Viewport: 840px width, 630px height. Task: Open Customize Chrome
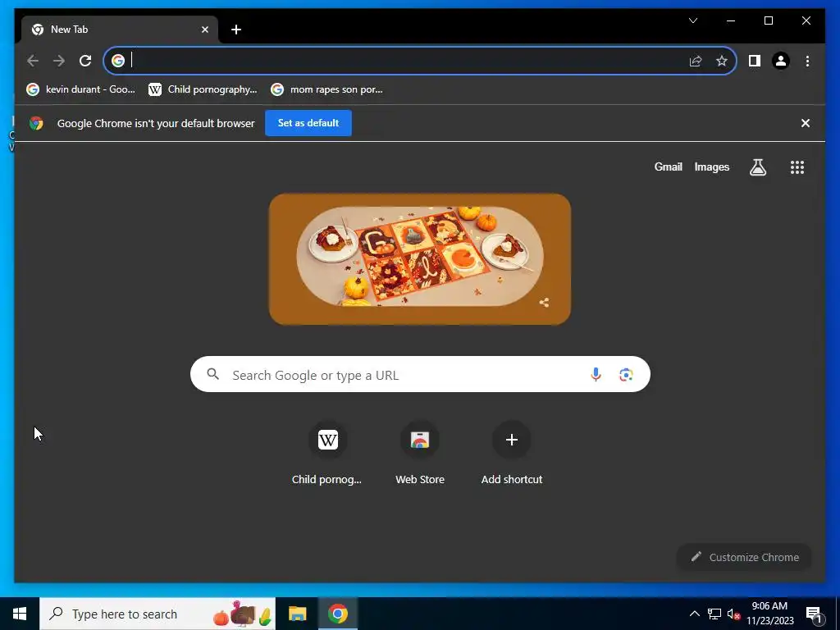click(x=743, y=557)
